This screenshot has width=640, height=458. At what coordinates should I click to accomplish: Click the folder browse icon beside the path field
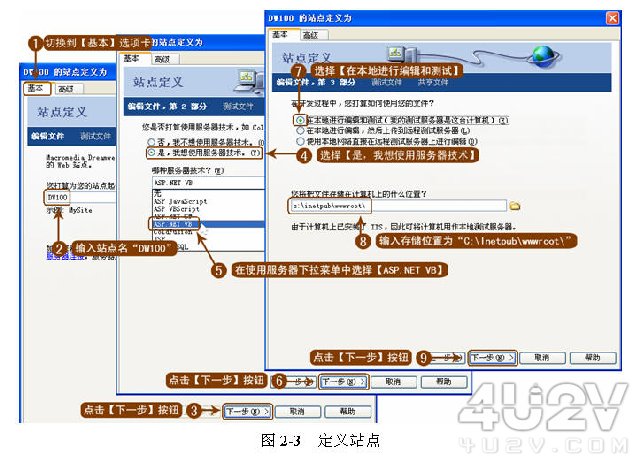click(x=516, y=205)
